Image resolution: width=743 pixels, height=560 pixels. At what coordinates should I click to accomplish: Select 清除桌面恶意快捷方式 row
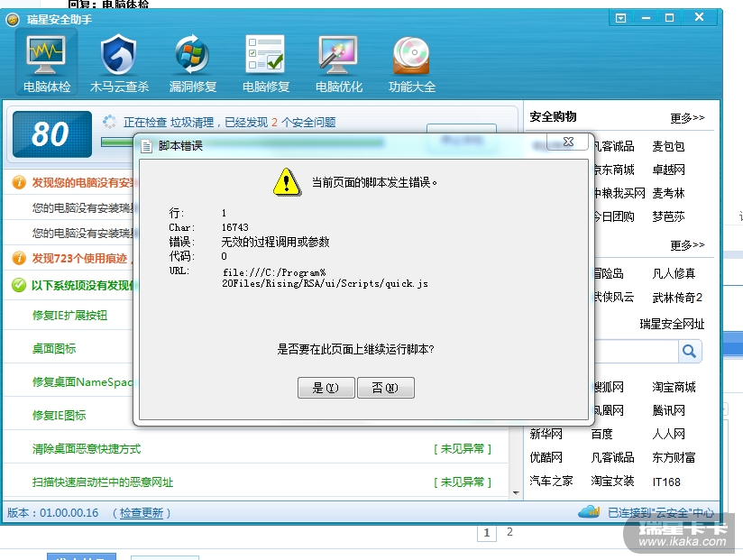pos(256,449)
